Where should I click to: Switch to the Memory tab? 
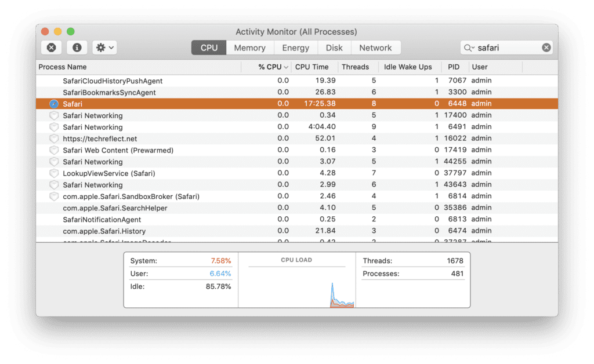tap(249, 48)
